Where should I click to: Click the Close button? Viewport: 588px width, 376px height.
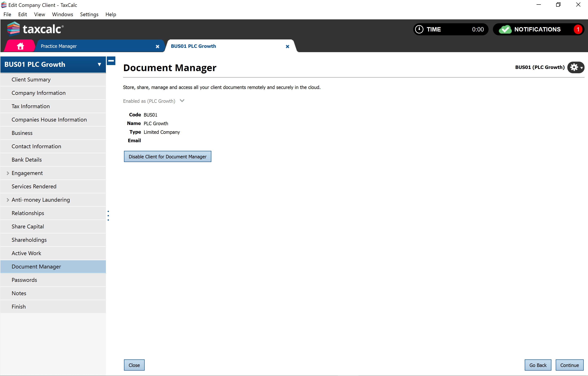(x=134, y=365)
